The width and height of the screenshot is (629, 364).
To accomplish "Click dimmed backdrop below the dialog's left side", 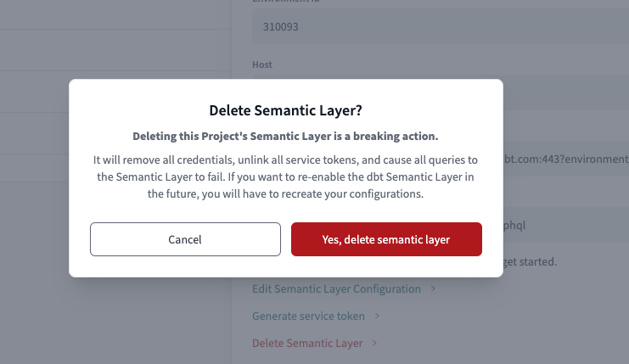I will tap(115, 322).
